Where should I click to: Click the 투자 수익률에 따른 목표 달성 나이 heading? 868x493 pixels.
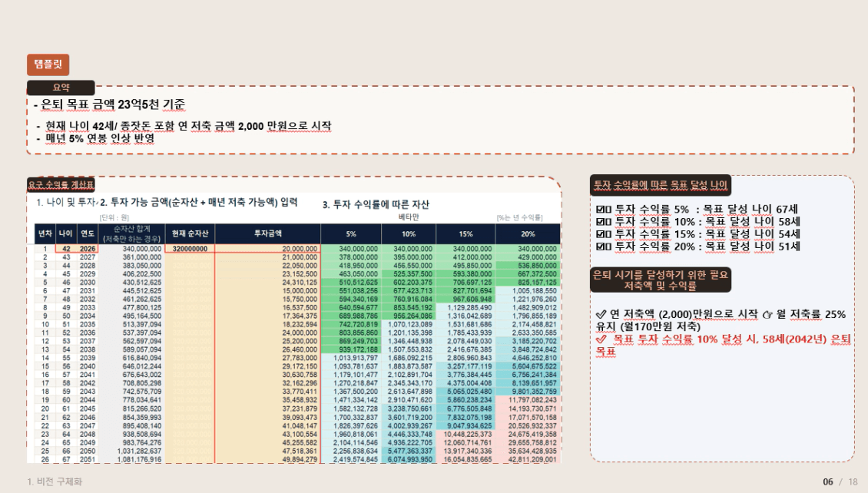coord(661,185)
